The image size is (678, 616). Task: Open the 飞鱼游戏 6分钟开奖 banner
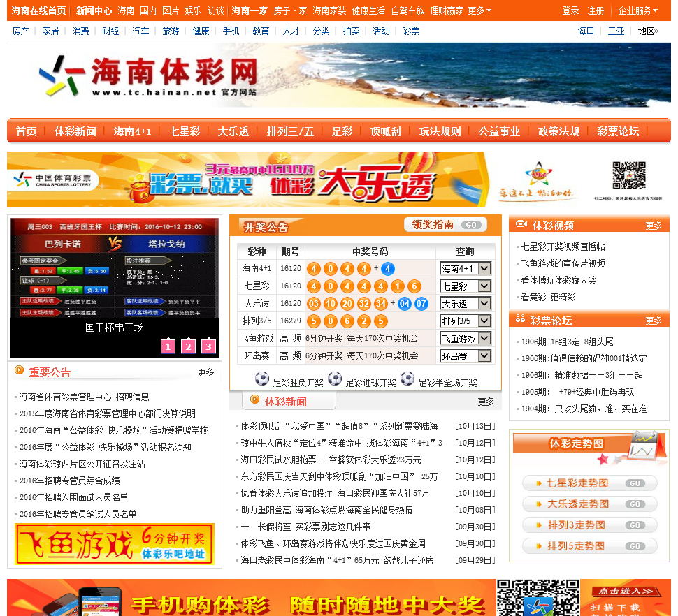(x=115, y=544)
